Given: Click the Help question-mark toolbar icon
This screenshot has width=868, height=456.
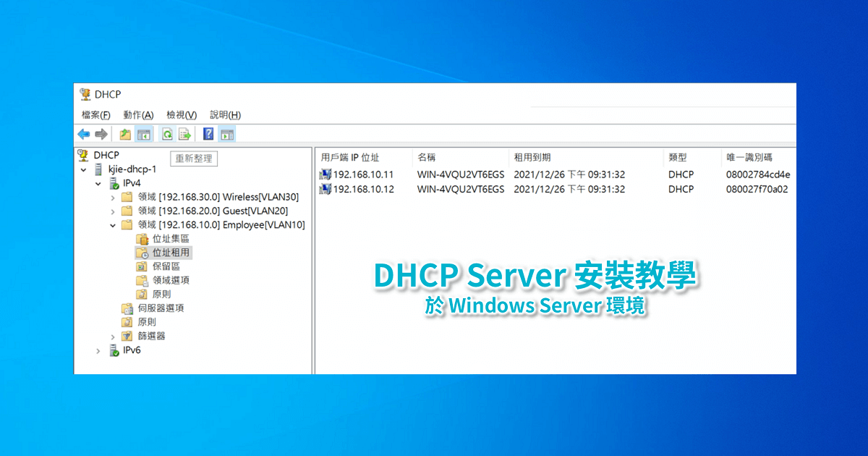Looking at the screenshot, I should (x=208, y=134).
